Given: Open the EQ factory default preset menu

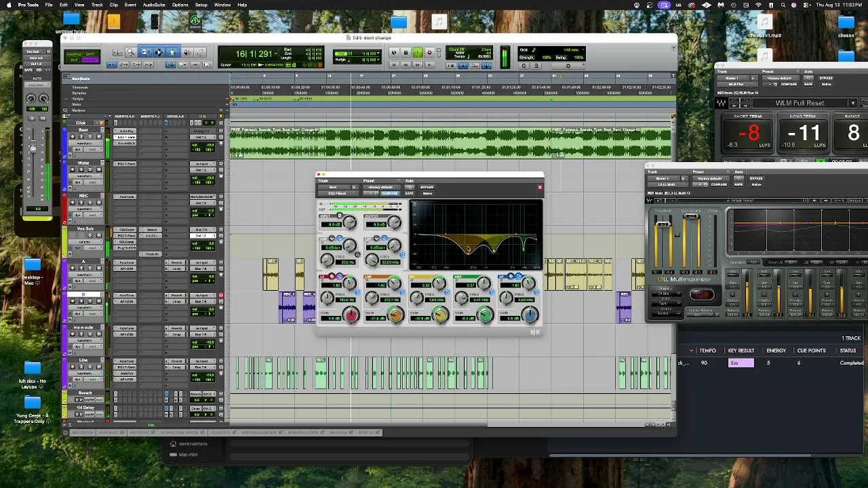Looking at the screenshot, I should point(380,187).
